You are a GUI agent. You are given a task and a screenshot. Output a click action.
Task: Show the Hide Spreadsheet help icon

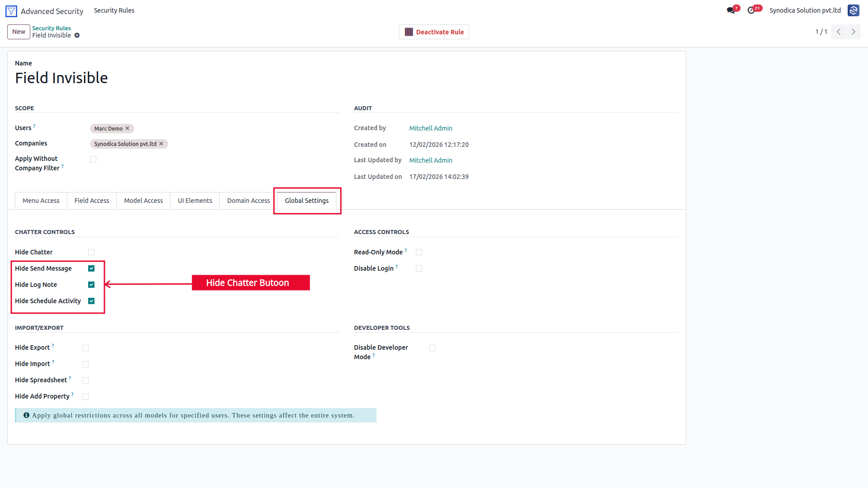click(x=70, y=378)
